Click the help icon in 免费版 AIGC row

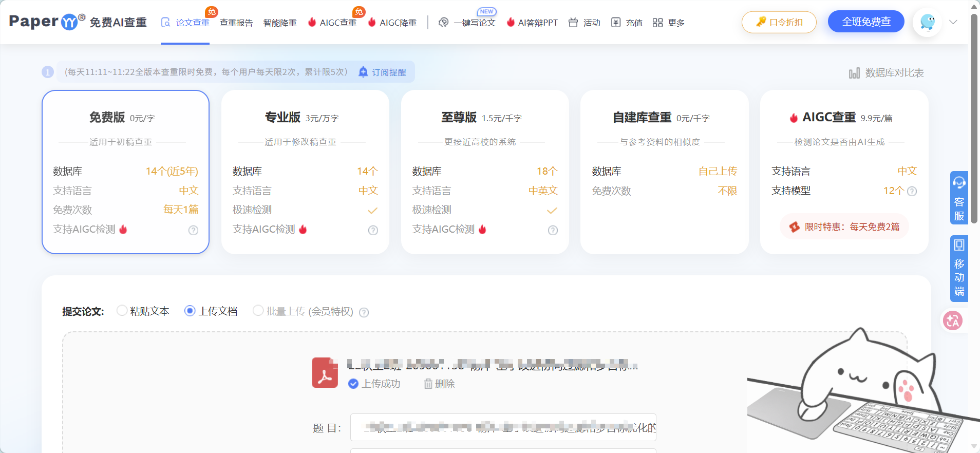click(x=193, y=230)
